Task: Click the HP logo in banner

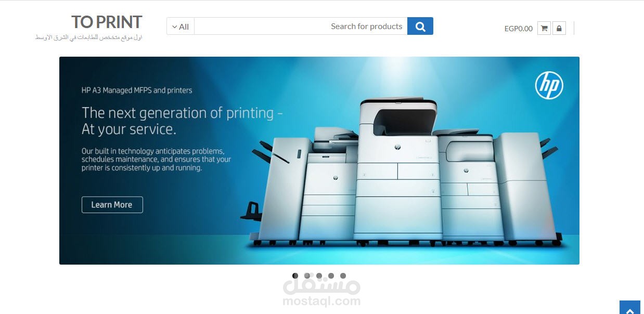Action: [x=549, y=85]
